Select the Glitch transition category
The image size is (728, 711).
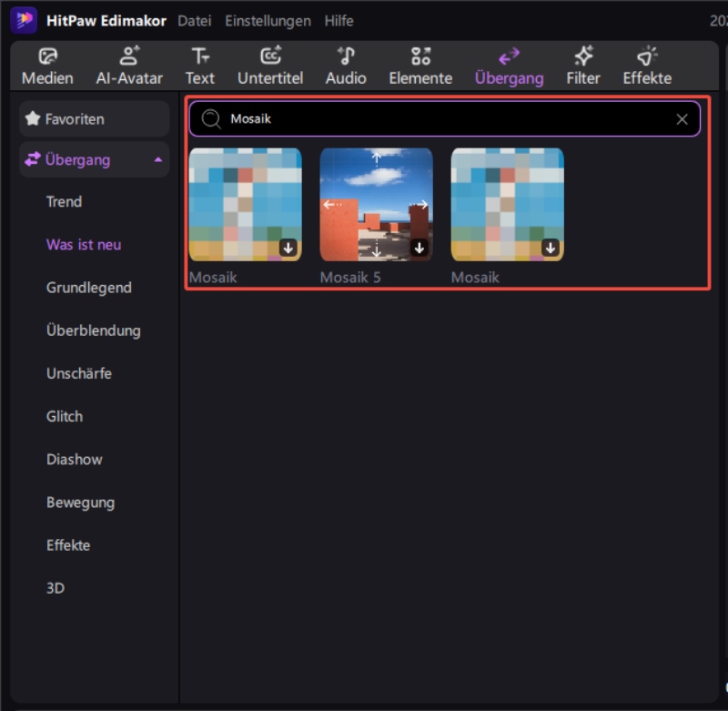point(65,416)
